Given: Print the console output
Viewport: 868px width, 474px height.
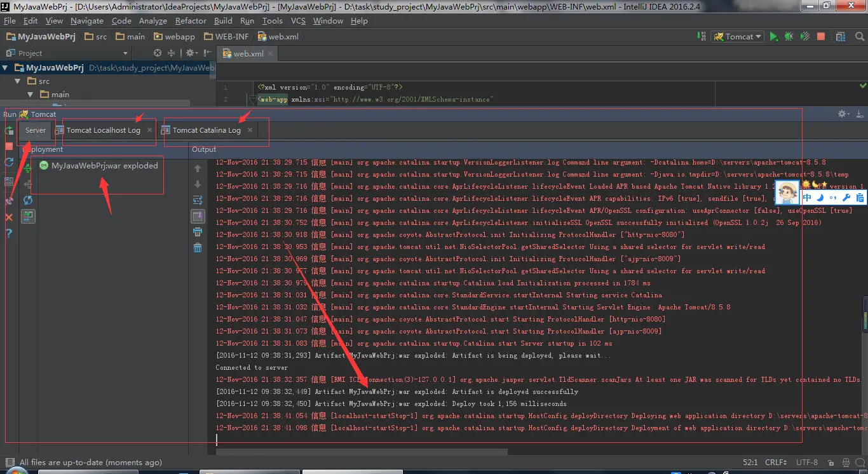Looking at the screenshot, I should click(x=198, y=232).
